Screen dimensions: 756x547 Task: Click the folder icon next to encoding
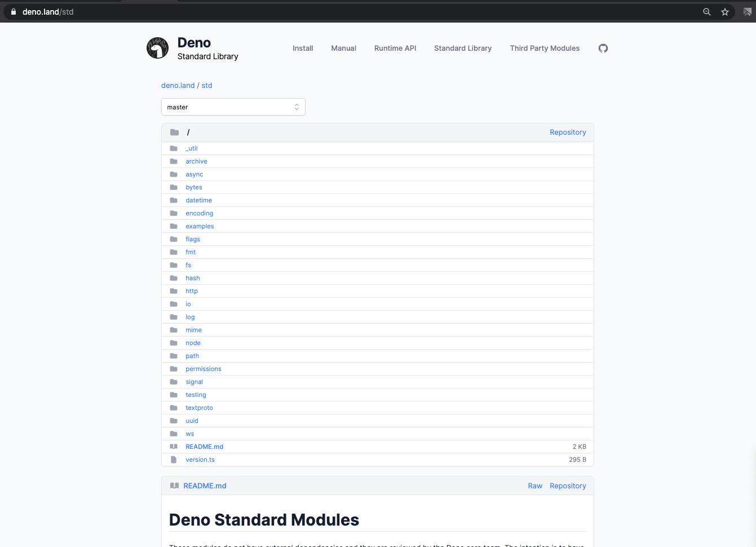(x=174, y=213)
